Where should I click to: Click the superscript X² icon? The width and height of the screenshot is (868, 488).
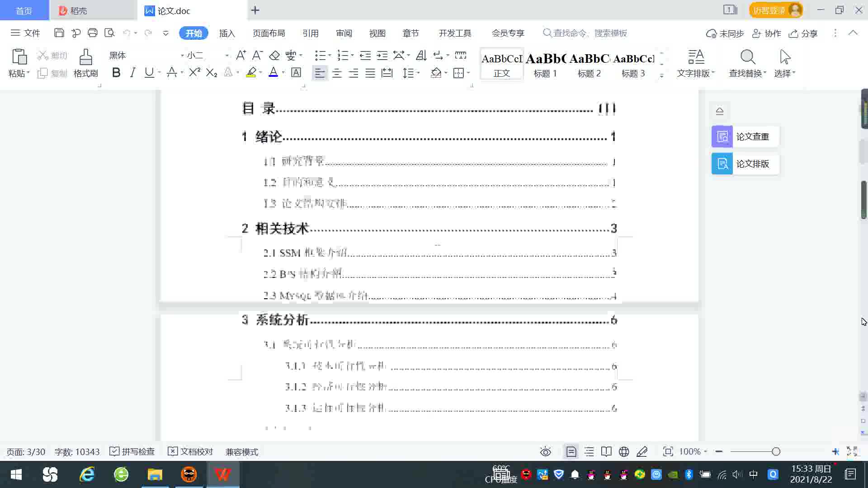[x=194, y=73]
